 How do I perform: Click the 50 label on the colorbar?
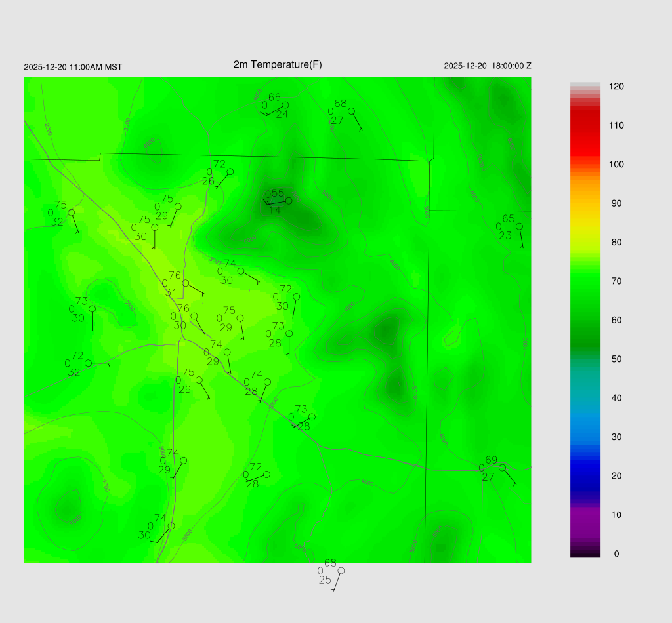point(616,359)
